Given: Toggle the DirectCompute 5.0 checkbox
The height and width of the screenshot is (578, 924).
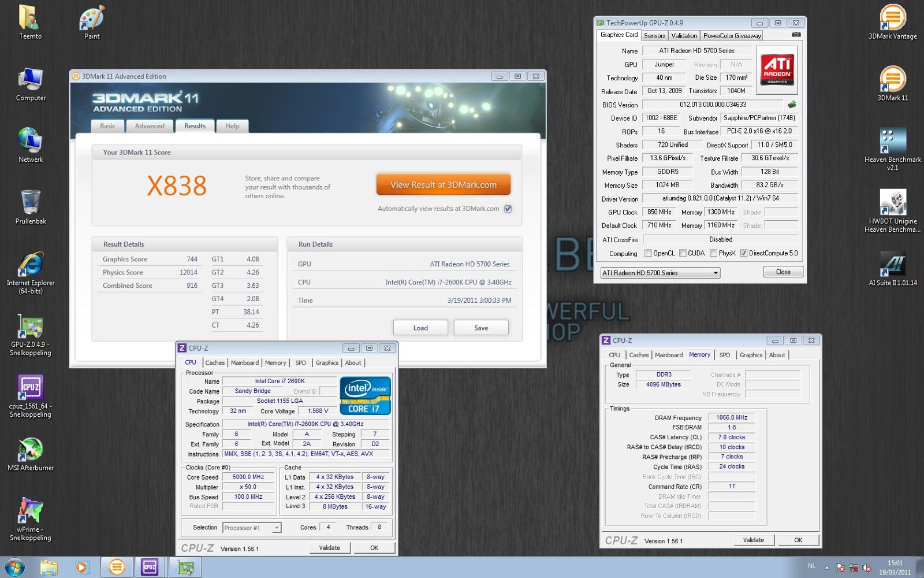Looking at the screenshot, I should point(744,253).
